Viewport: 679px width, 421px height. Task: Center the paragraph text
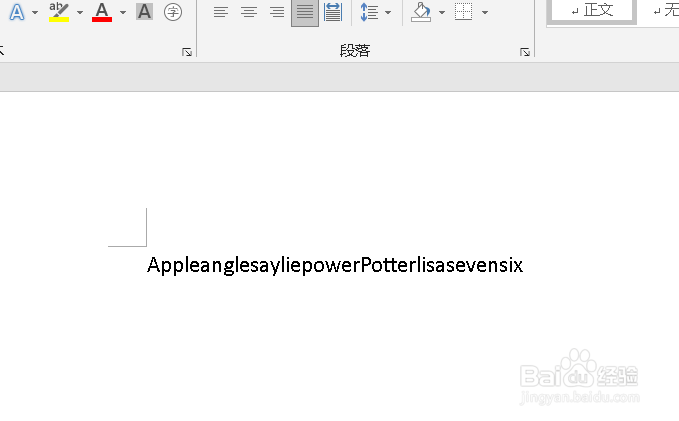pos(249,12)
